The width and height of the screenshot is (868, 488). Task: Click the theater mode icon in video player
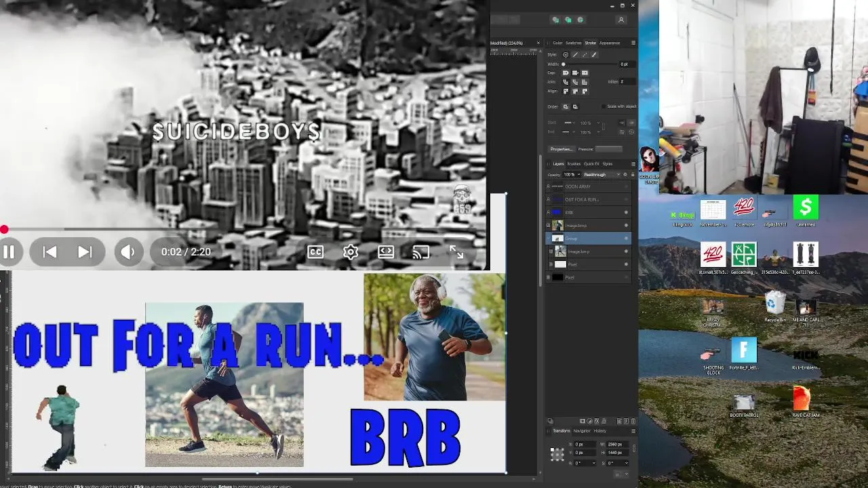tap(386, 251)
